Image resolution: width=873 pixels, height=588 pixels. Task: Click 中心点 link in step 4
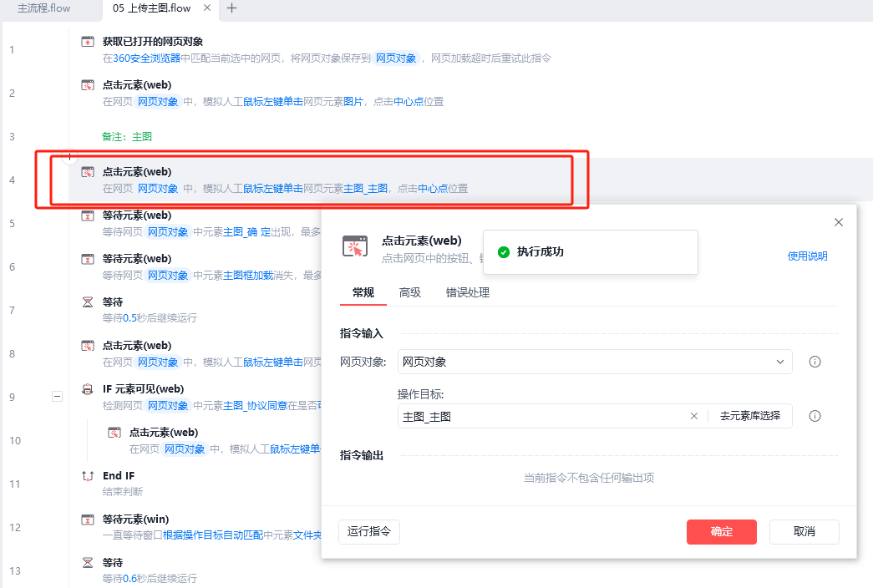[x=433, y=188]
